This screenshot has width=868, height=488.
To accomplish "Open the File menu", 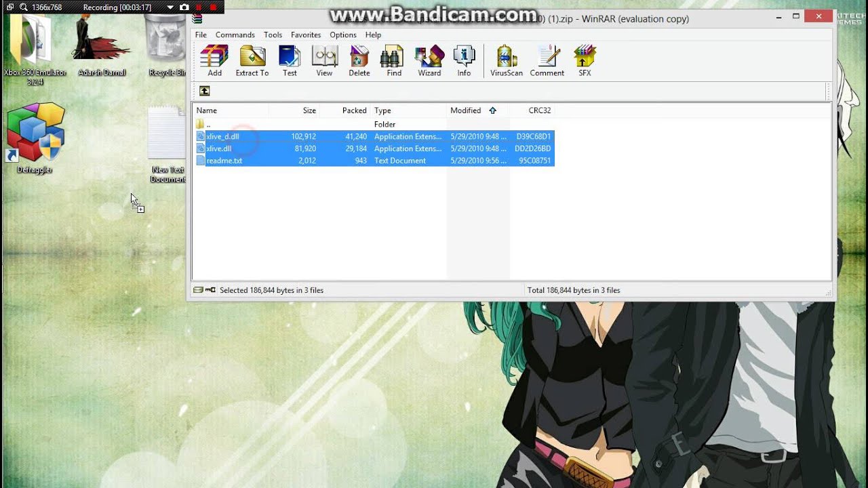I will coord(201,35).
